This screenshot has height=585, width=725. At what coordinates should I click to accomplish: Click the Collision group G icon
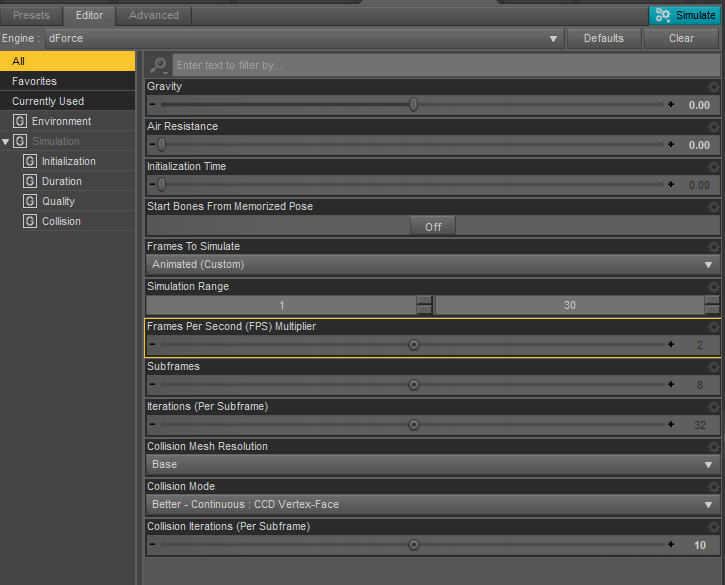click(x=30, y=221)
